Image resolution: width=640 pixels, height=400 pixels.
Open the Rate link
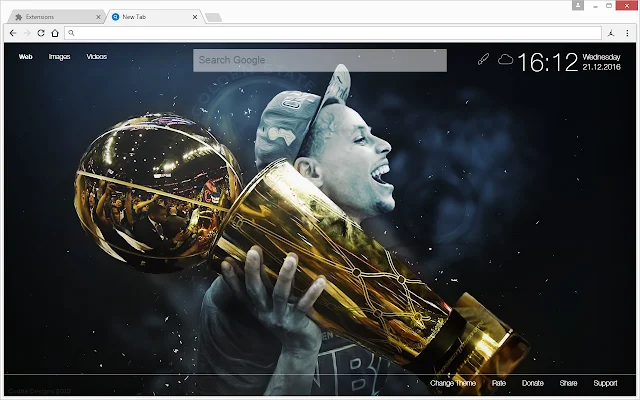tap(499, 383)
